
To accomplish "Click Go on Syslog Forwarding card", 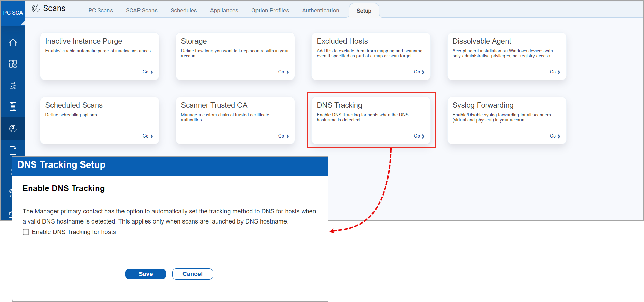I will click(555, 136).
